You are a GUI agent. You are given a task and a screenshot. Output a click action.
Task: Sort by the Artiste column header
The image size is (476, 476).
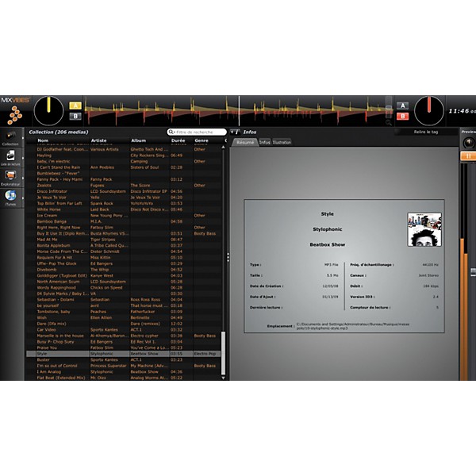click(98, 140)
